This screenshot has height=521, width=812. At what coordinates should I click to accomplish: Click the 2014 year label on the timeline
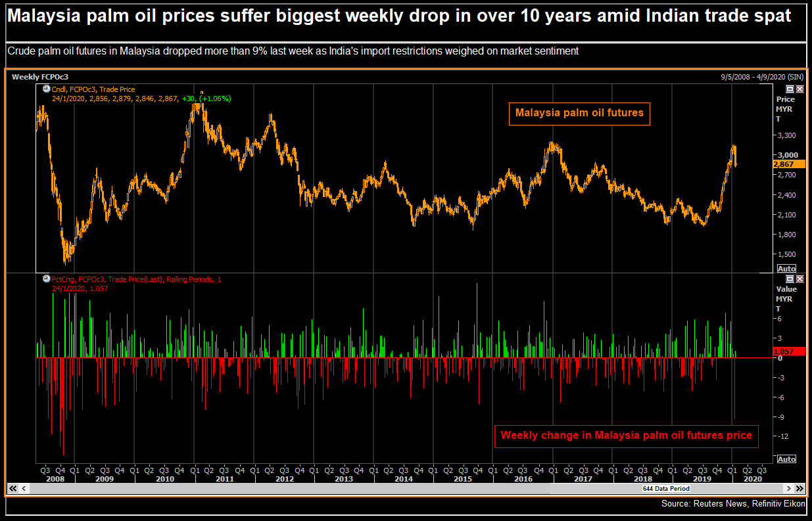(x=403, y=480)
